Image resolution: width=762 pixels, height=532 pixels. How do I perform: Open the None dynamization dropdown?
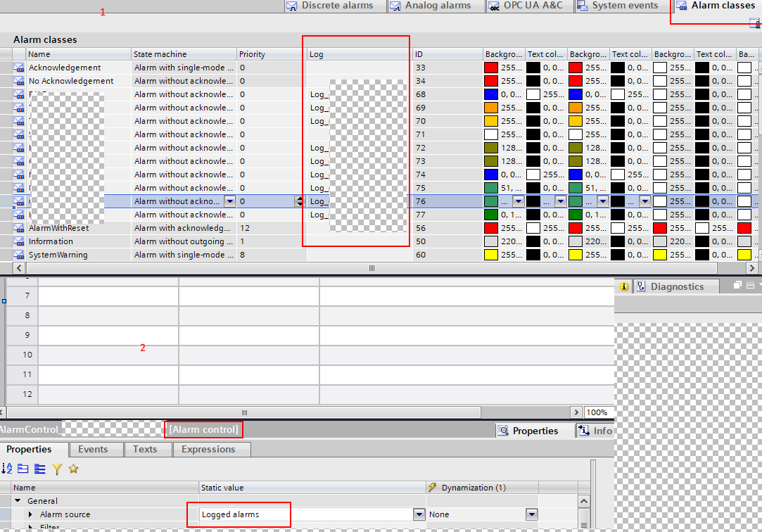pos(532,514)
